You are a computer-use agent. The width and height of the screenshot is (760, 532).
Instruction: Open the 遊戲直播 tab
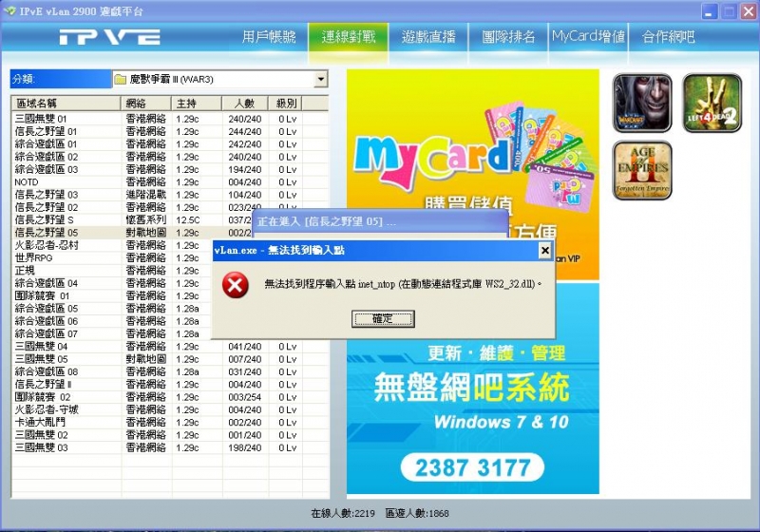coord(428,37)
